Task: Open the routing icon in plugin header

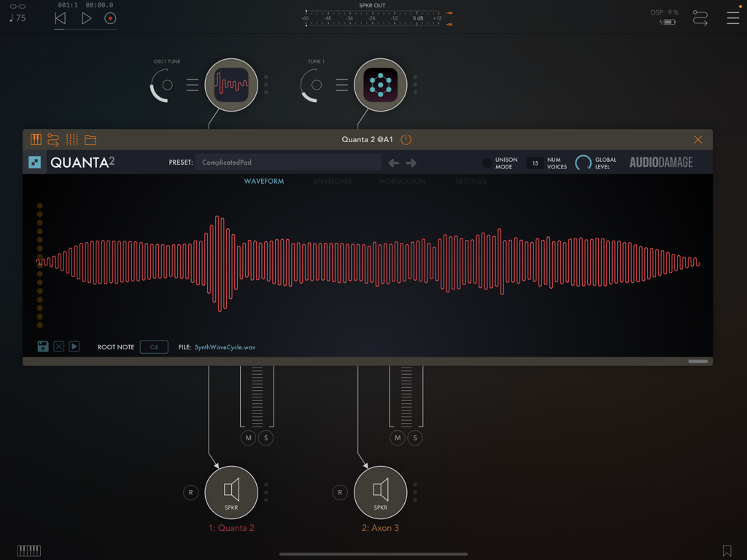Action: pos(53,139)
